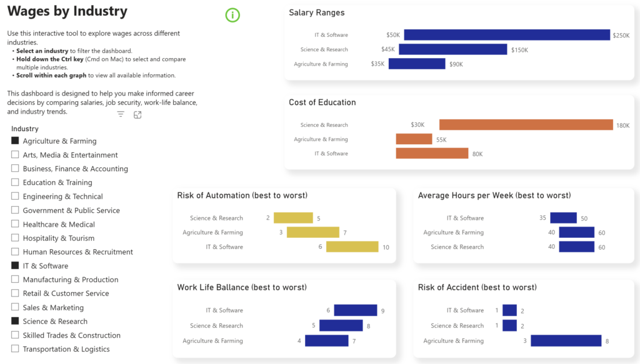
Task: Check the Arts, Media & Entertainment box
Action: pyautogui.click(x=15, y=154)
